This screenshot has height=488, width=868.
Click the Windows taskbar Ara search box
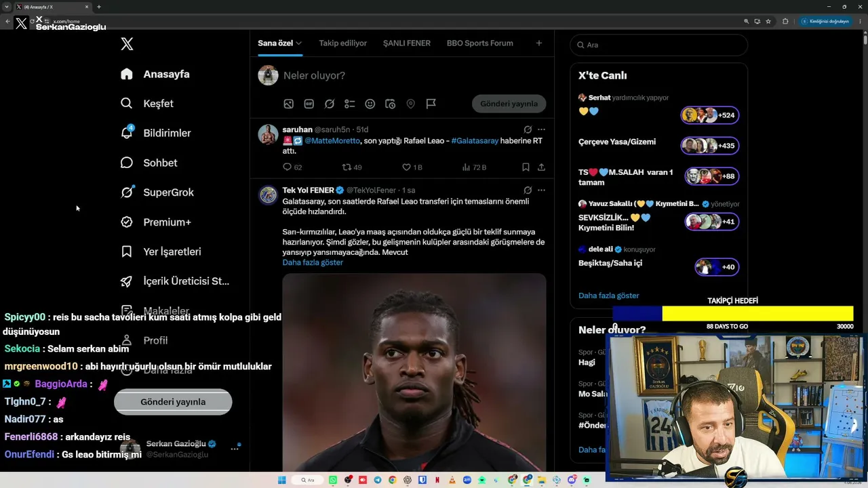click(308, 480)
